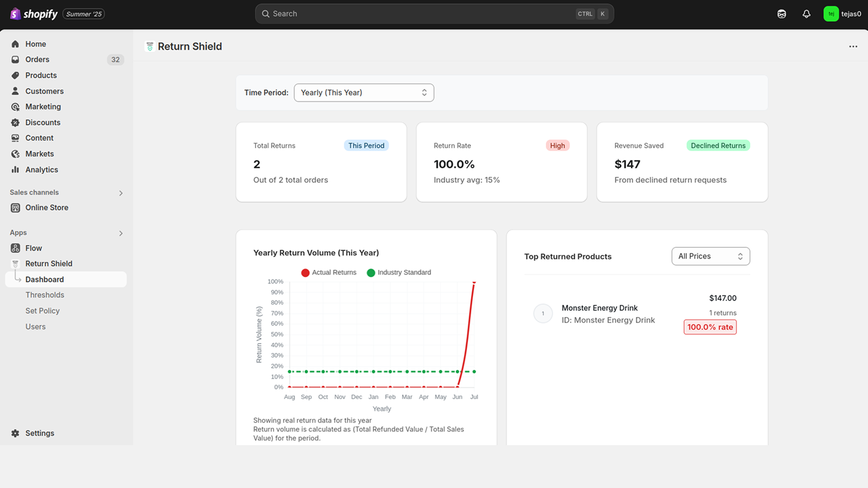Image resolution: width=868 pixels, height=488 pixels.
Task: Click the three-dot more actions button
Action: (x=853, y=47)
